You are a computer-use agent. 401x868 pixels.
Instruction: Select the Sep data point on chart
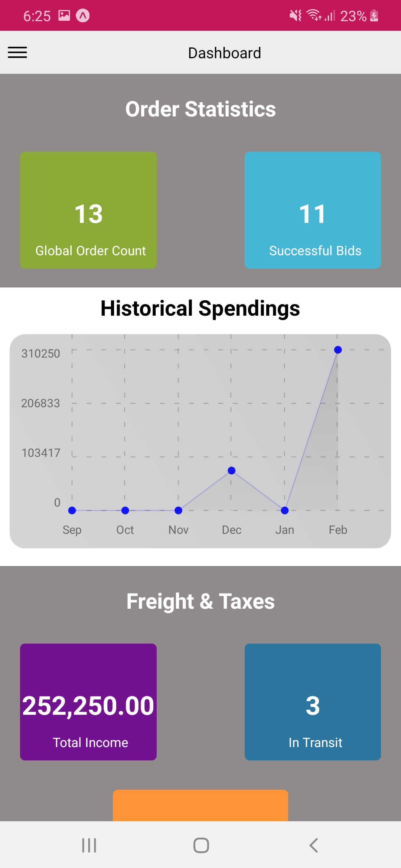click(72, 510)
